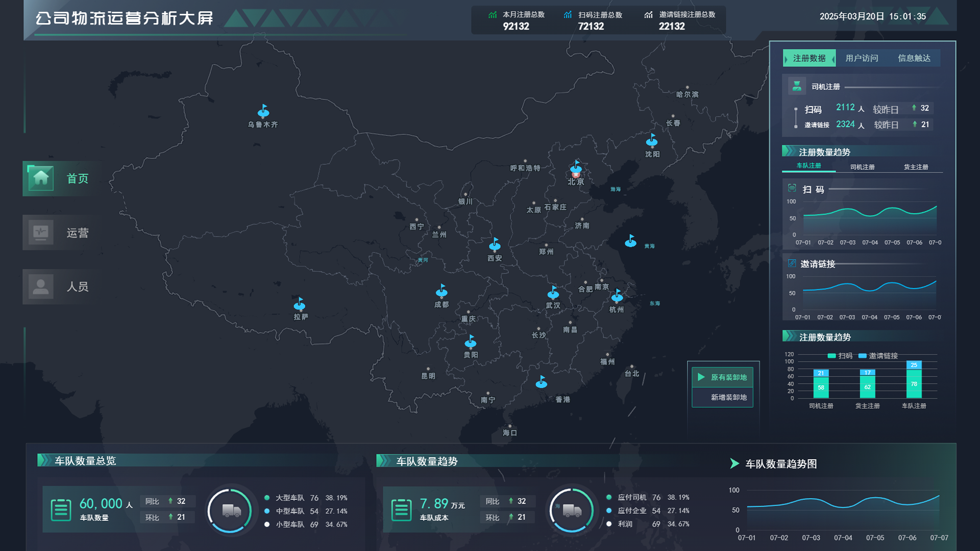
Task: Click the 92132 monthly registration total
Action: click(x=516, y=26)
